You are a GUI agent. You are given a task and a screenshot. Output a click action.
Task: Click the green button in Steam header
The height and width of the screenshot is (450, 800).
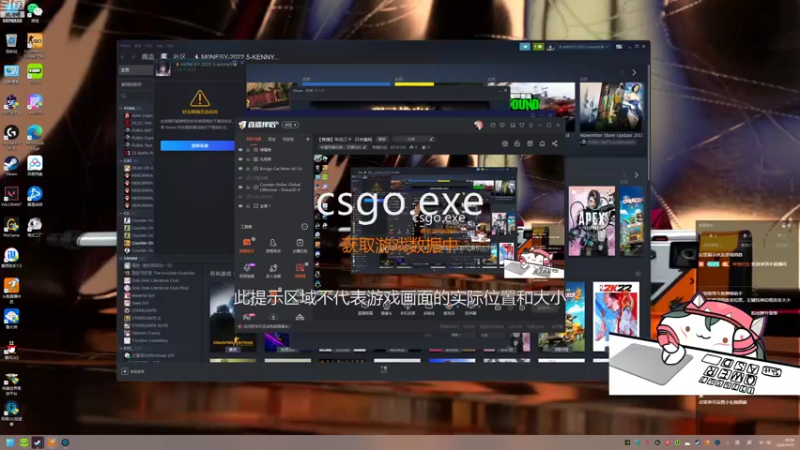[x=538, y=46]
